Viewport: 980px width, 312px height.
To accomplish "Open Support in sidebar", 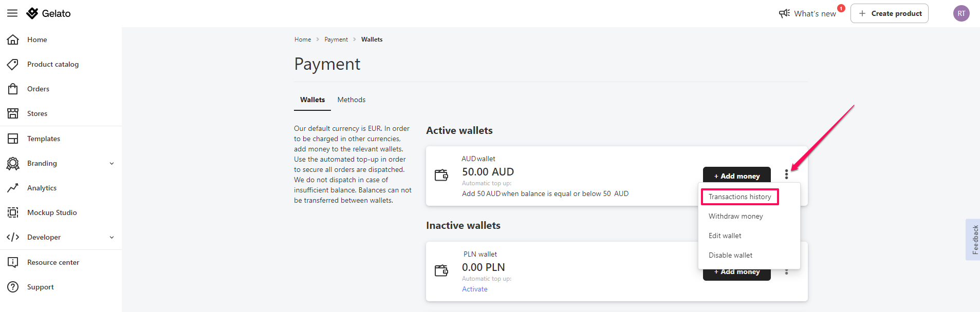I will pos(40,287).
